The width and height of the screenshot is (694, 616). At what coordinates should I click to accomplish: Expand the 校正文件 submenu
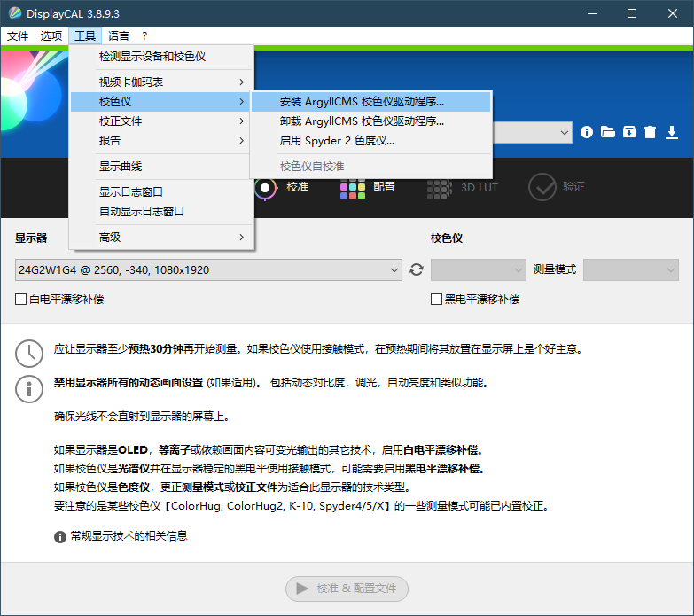161,121
